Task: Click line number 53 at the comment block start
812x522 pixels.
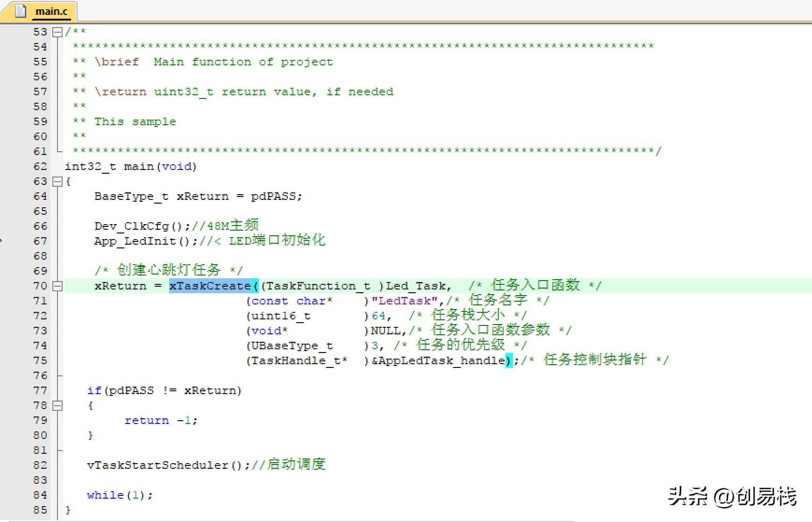Action: [40, 32]
